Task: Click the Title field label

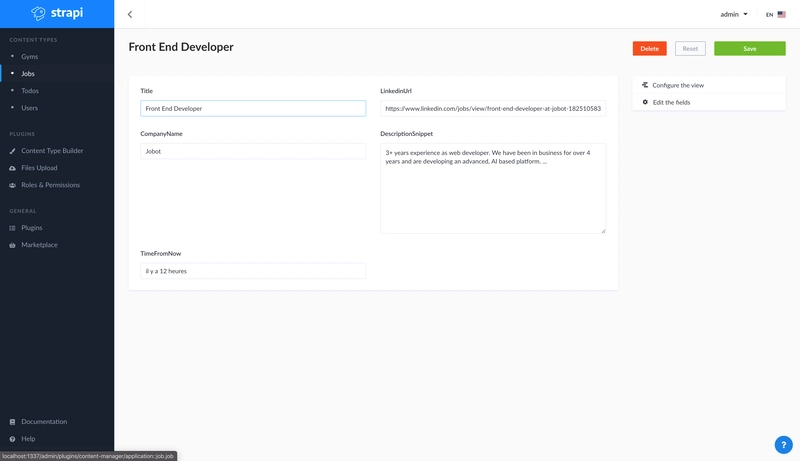Action: point(146,91)
